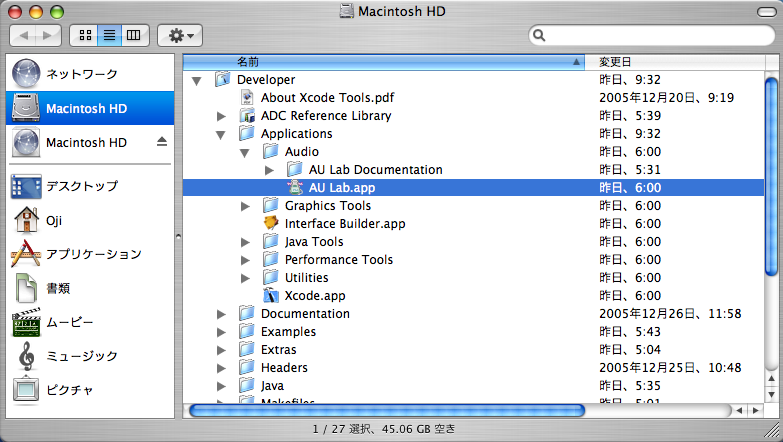Expand the Documentation folder

coord(221,314)
